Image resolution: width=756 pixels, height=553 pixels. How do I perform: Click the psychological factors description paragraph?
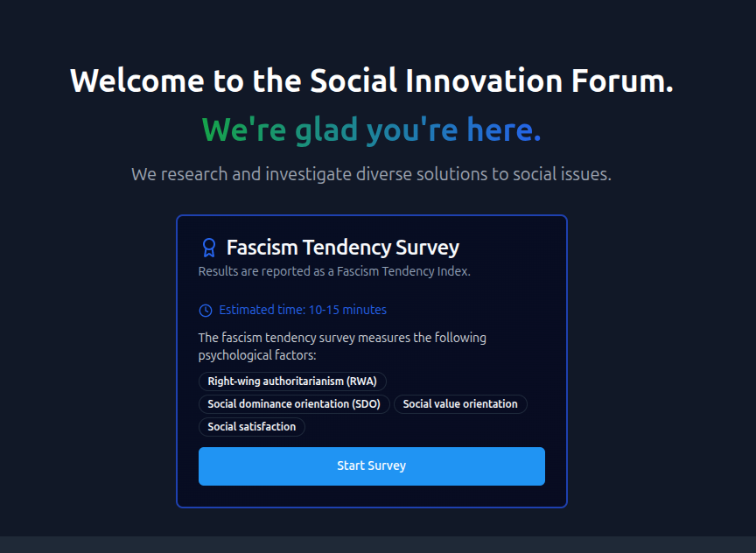(x=342, y=346)
